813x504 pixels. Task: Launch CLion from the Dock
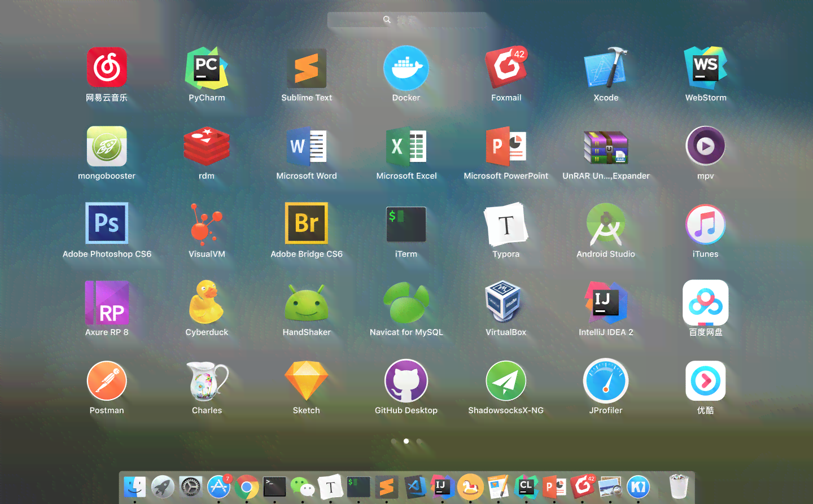point(526,487)
